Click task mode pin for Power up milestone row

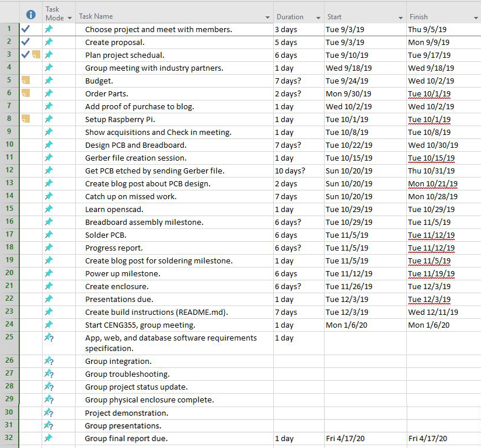click(x=49, y=273)
